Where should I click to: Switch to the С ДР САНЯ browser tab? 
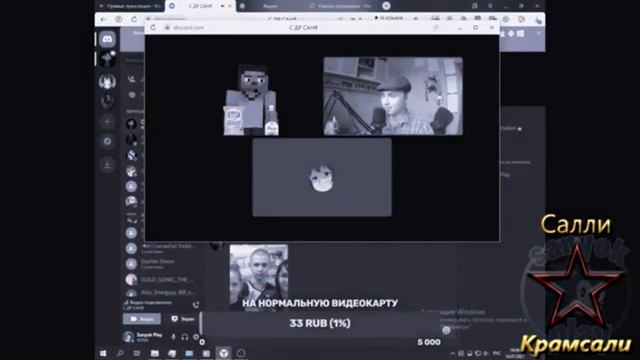pyautogui.click(x=200, y=6)
